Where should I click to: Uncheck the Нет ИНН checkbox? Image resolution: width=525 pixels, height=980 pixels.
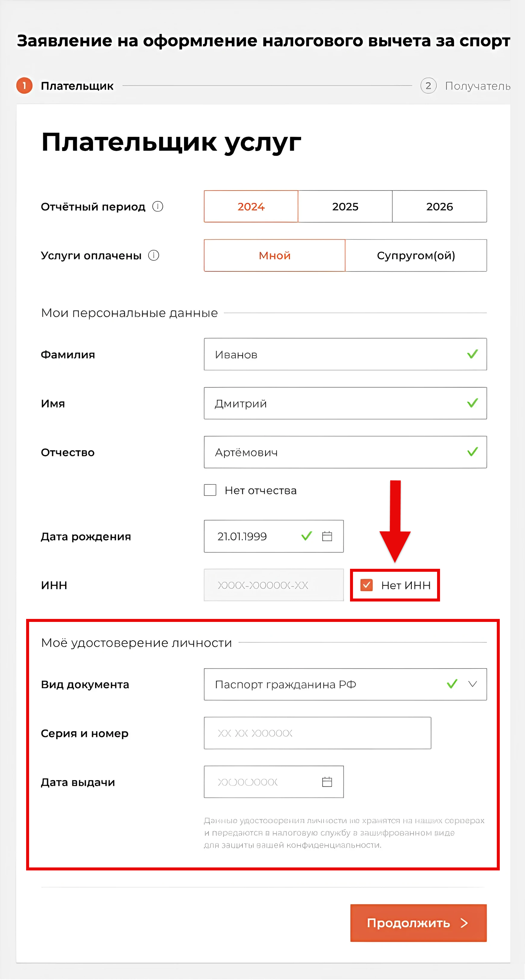pos(366,585)
